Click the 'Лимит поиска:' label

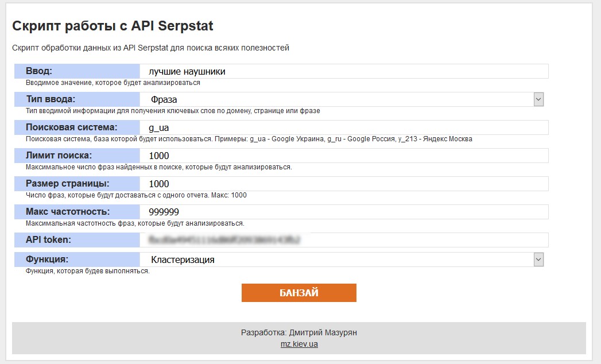(59, 156)
